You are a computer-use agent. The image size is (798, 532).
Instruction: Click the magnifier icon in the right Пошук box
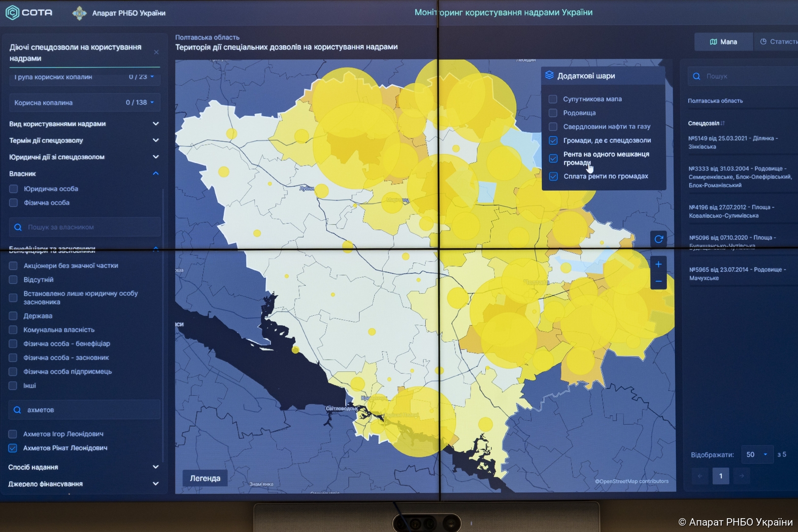[x=697, y=76]
